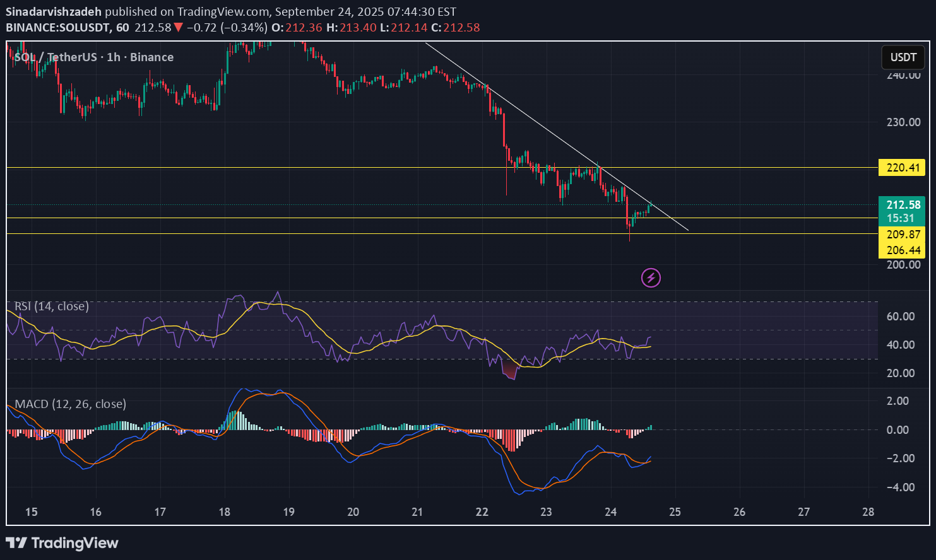Click the SOL / TetherUS chart title
Screen dimensions: 936x560
(93, 57)
